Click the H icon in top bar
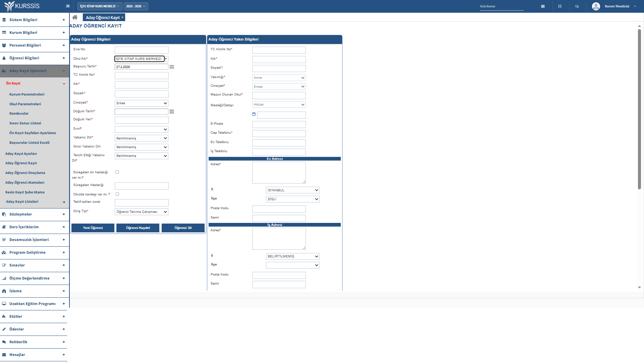This screenshot has width=644, height=363. point(560,6)
